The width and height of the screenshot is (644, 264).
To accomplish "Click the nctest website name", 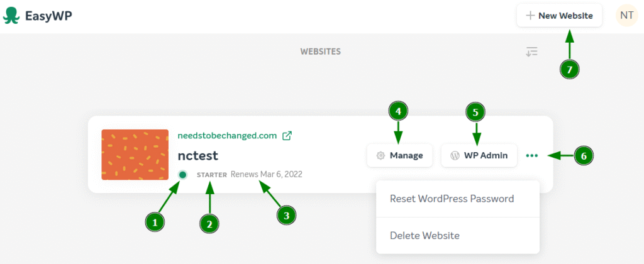I will tap(198, 155).
